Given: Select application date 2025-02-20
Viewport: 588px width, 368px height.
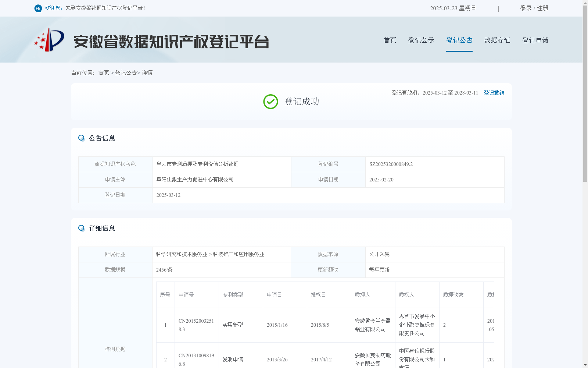Looking at the screenshot, I should click(381, 180).
